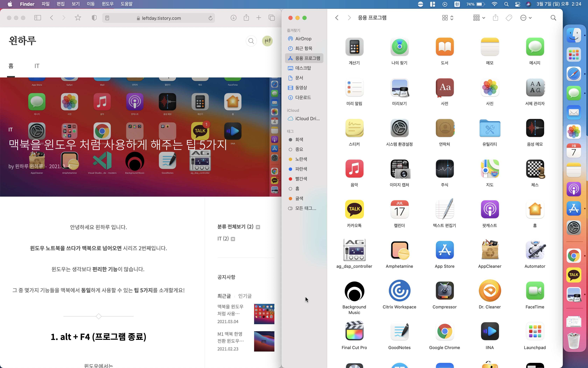Open IINA in the Finder window

pyautogui.click(x=490, y=332)
